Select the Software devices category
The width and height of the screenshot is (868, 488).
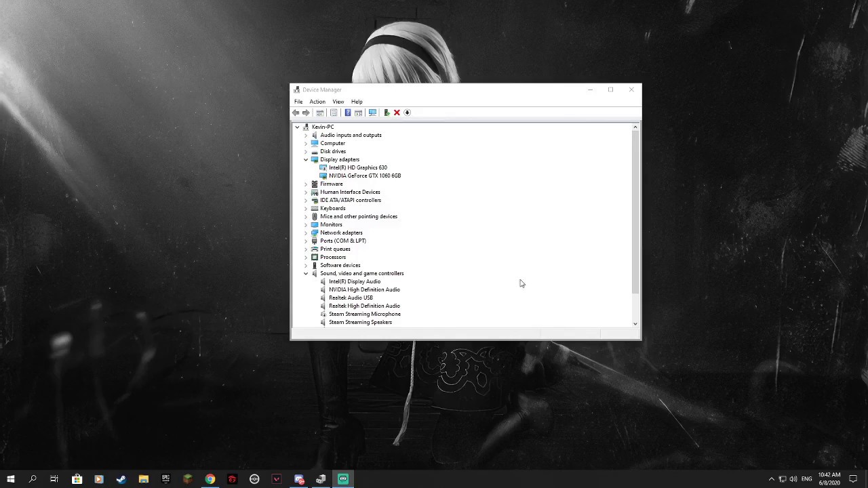[340, 265]
